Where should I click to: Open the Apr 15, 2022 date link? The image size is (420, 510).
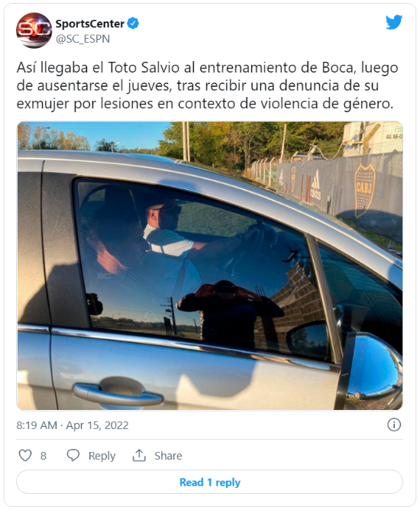coord(97,425)
